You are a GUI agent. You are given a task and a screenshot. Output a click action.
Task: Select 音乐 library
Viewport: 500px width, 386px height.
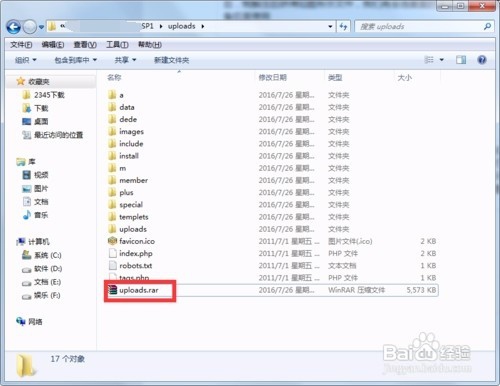coord(41,215)
